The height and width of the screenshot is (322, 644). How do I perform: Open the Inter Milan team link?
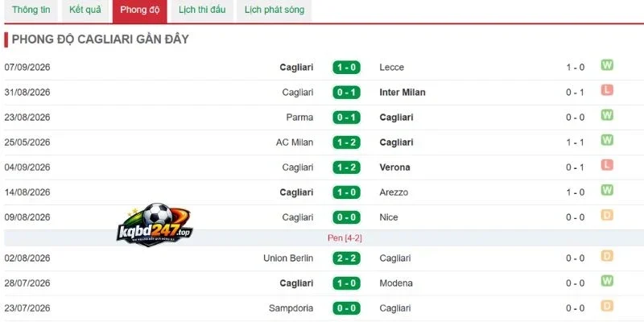pyautogui.click(x=402, y=93)
